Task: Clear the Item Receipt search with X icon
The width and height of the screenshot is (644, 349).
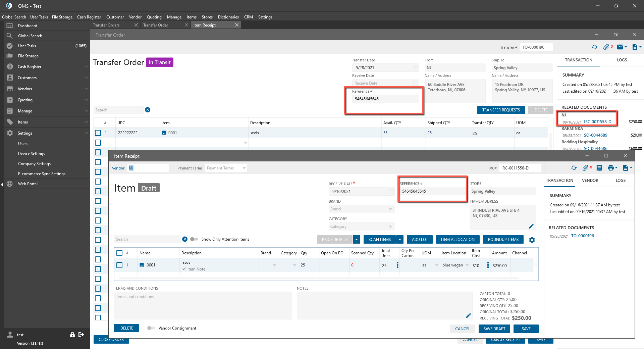Action: click(185, 239)
